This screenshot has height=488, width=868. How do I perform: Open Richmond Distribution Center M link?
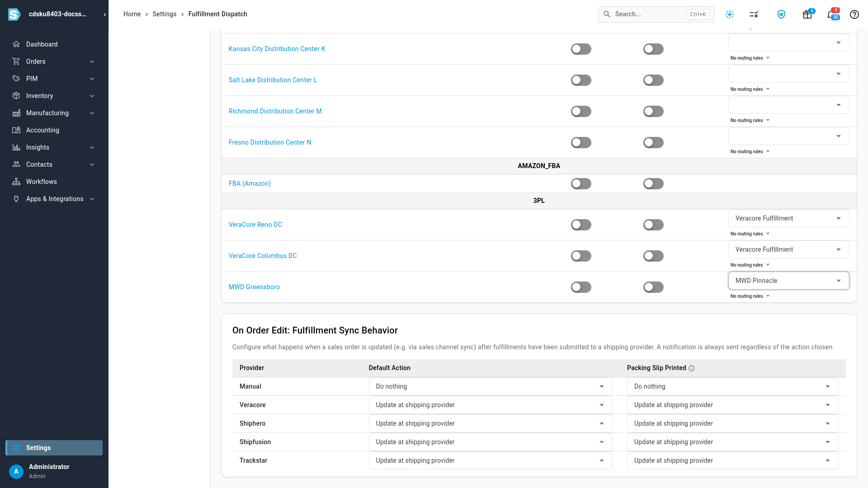click(x=275, y=111)
